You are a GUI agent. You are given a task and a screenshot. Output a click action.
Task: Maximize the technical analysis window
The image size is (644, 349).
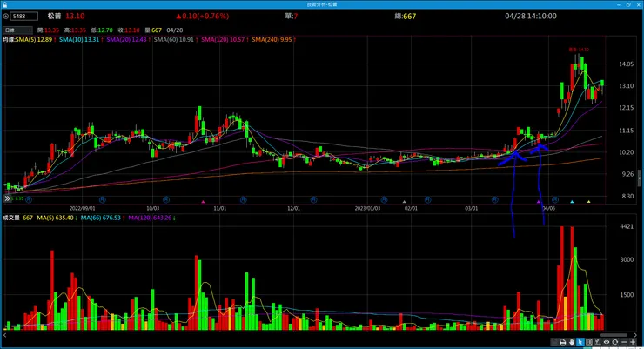point(628,4)
